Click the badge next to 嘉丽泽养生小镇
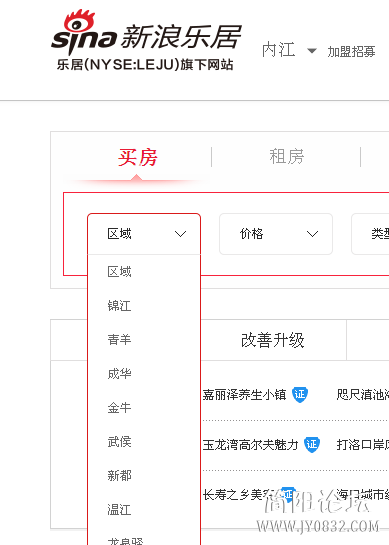This screenshot has width=389, height=545. pos(300,394)
